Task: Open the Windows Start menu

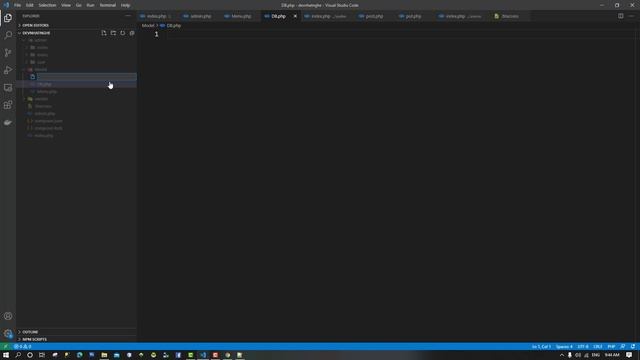Action: click(x=6, y=355)
